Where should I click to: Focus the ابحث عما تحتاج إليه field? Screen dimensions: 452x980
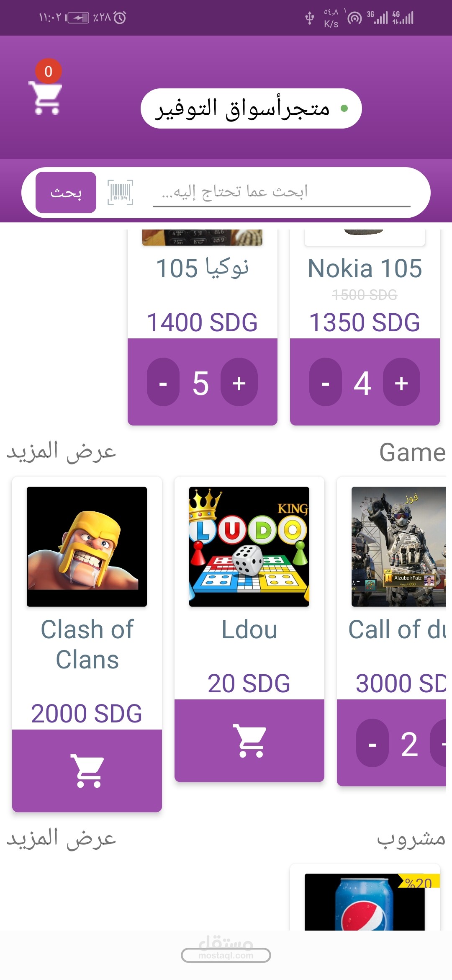(280, 192)
